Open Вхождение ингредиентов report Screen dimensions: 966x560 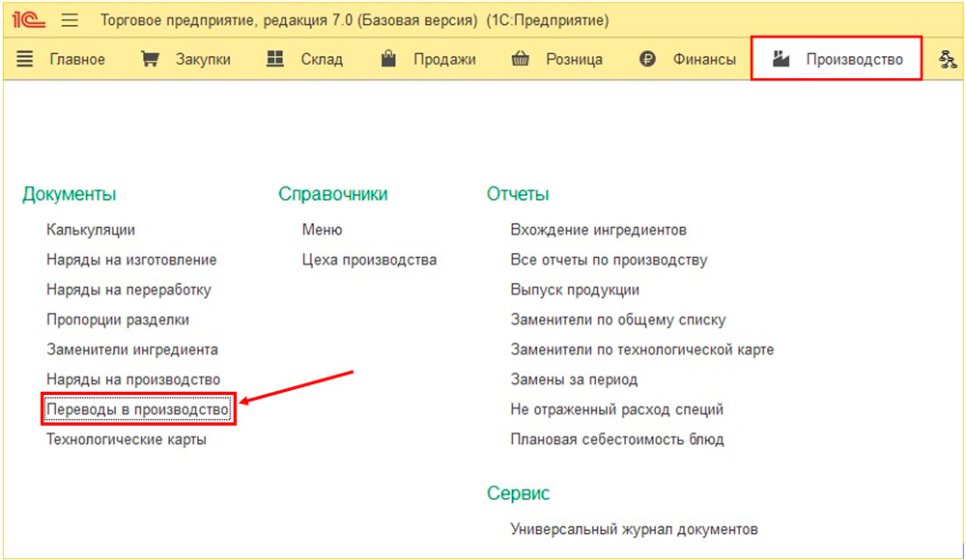598,230
